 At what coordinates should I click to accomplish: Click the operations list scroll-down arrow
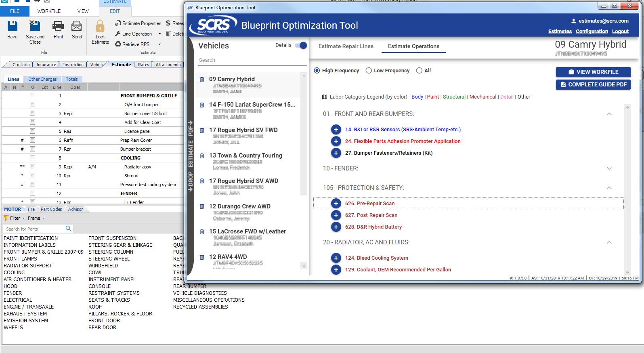627,272
